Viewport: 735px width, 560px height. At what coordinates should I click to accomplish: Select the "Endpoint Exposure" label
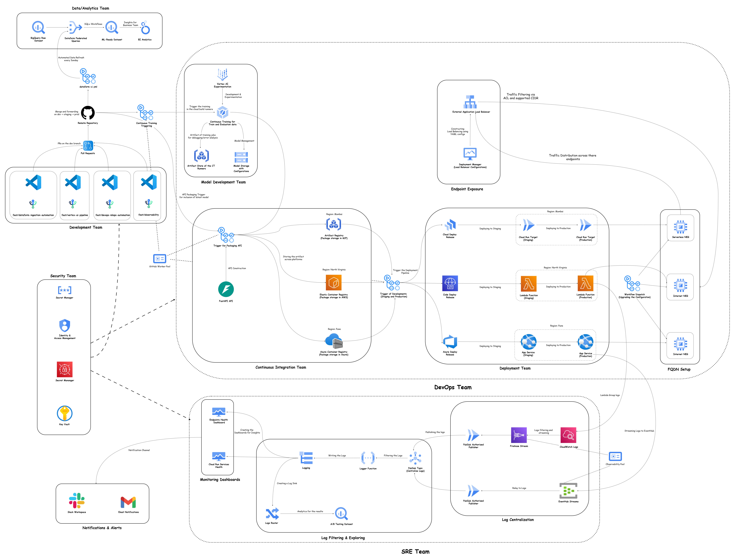click(467, 189)
